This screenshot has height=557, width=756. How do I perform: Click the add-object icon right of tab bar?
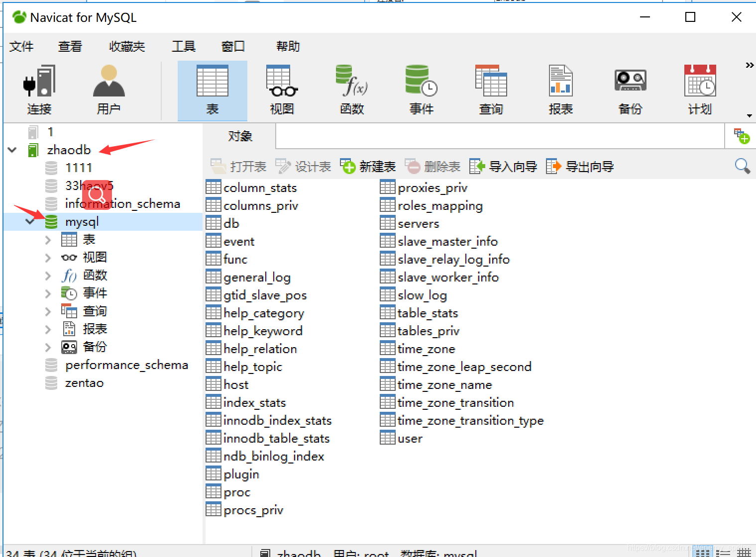coord(742,136)
